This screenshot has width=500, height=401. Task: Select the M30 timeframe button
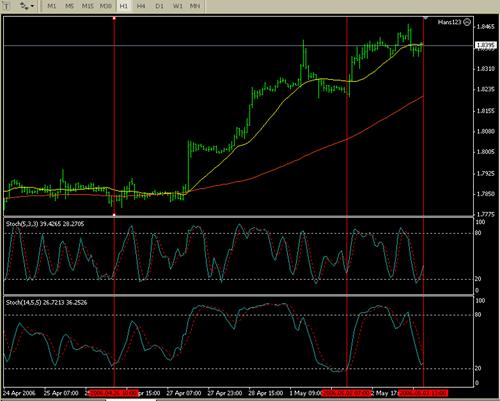pos(106,6)
